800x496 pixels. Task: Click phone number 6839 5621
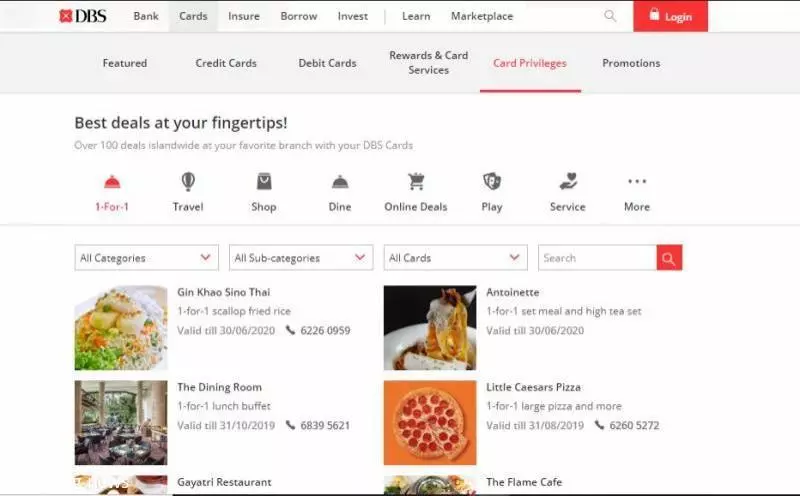coord(326,426)
